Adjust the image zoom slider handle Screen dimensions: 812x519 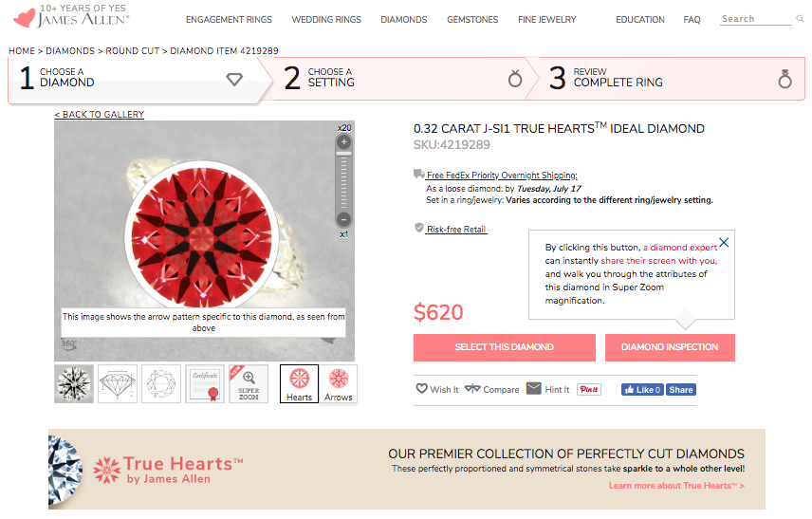(343, 154)
